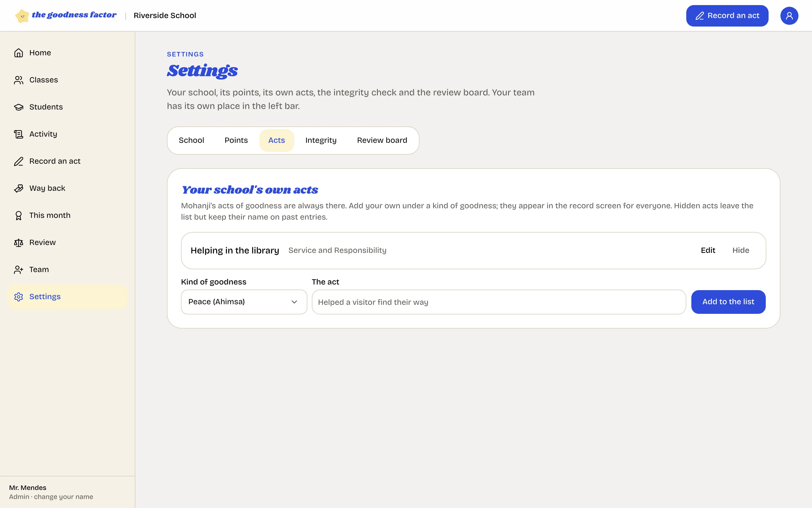Screen dimensions: 812x508
Task: Click the Kind of goodness label
Action: click(x=214, y=282)
